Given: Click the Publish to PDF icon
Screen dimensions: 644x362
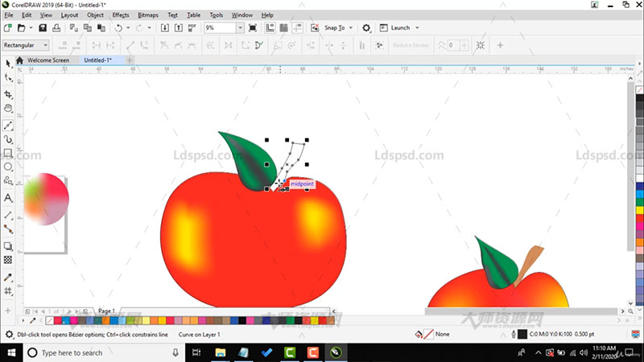Looking at the screenshot, I should (x=192, y=28).
